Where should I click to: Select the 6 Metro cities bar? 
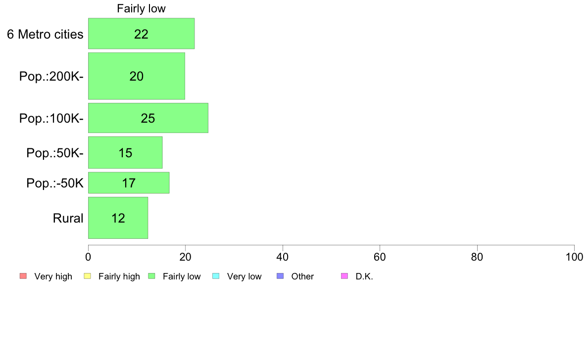click(142, 33)
